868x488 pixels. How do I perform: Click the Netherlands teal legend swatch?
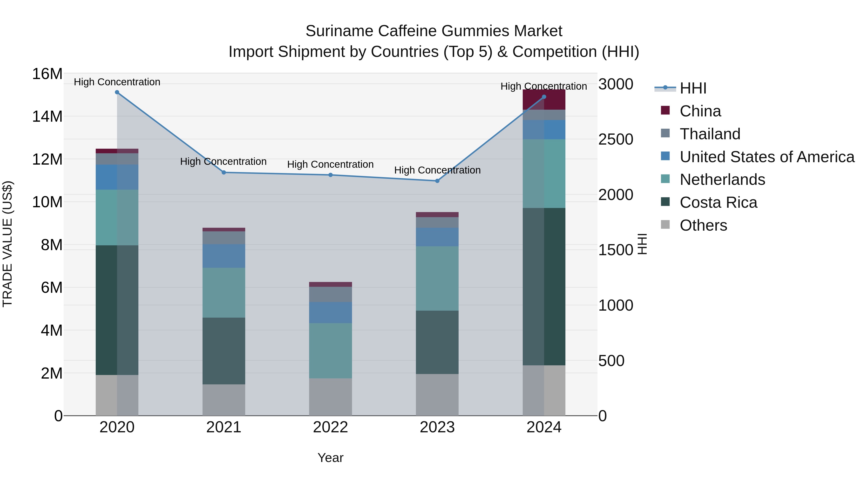(x=665, y=179)
